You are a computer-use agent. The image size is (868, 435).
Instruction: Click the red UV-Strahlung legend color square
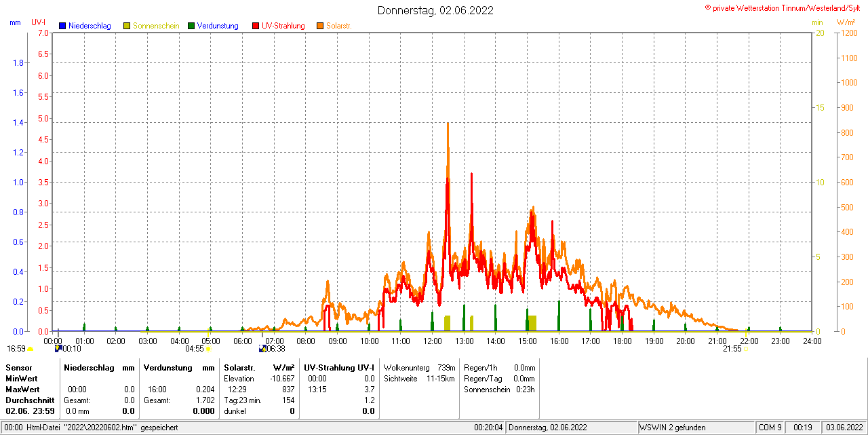(x=256, y=26)
